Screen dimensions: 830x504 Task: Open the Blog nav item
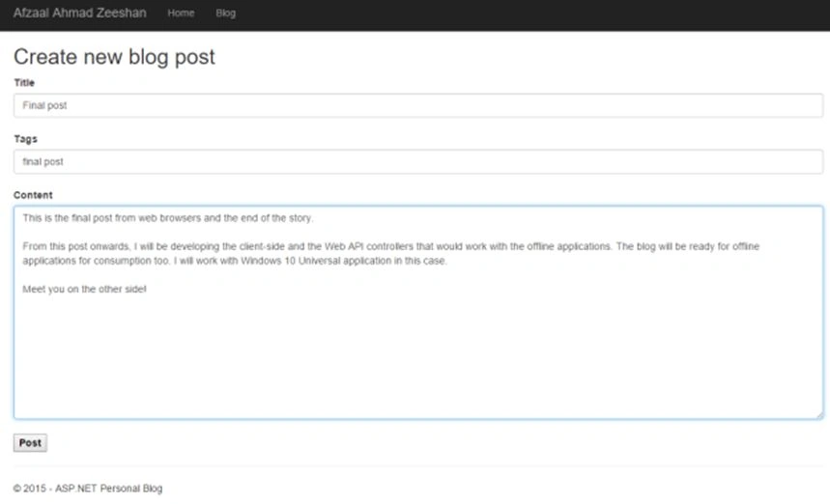tap(225, 14)
